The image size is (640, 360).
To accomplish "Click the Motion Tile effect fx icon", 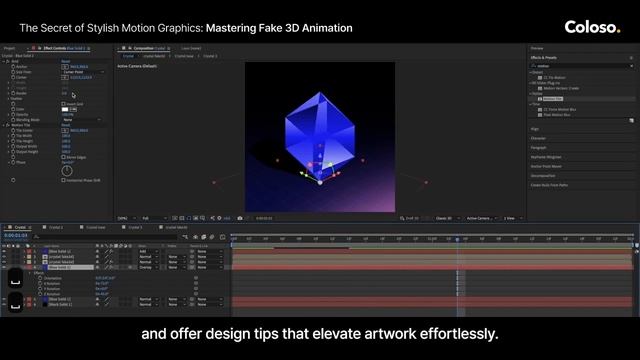I will tap(8, 125).
